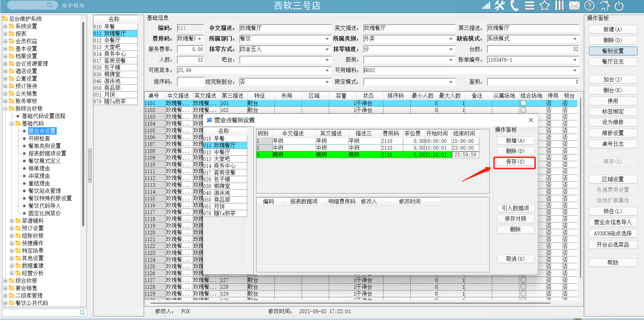644x320 pixels.
Task: Click the 帮助 button
Action: point(613,263)
